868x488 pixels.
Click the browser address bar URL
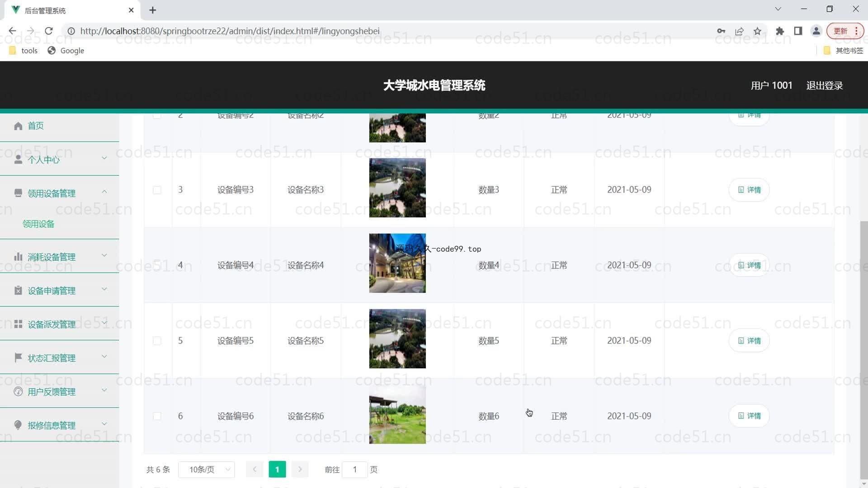click(230, 31)
